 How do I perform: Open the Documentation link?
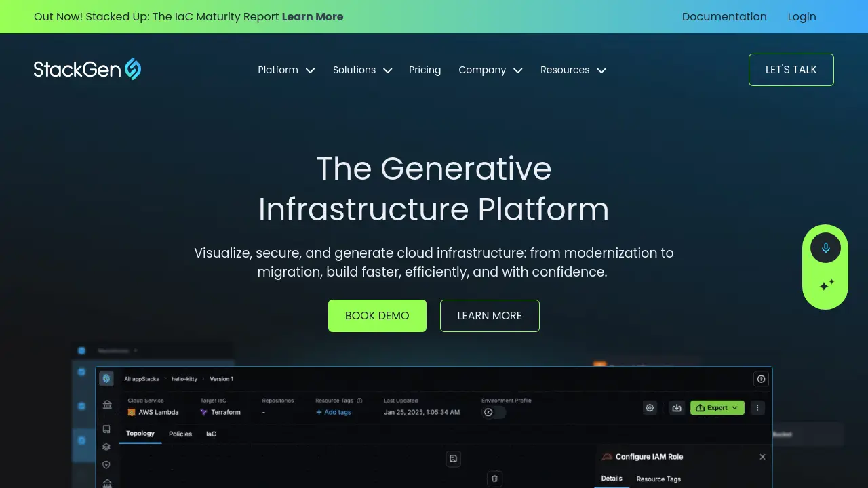coord(724,16)
